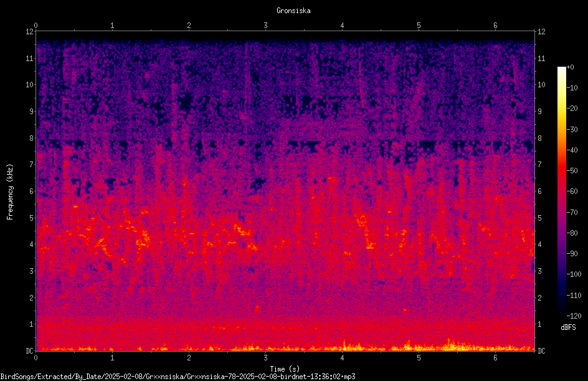Viewport: 588px width, 381px height.
Task: Click the -120 value on color scale
Action: [x=574, y=316]
